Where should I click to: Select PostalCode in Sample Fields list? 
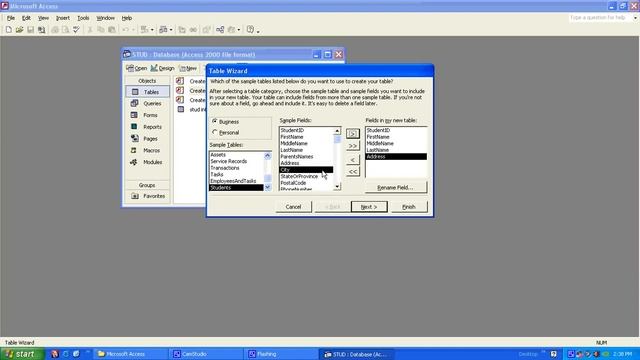click(306, 183)
